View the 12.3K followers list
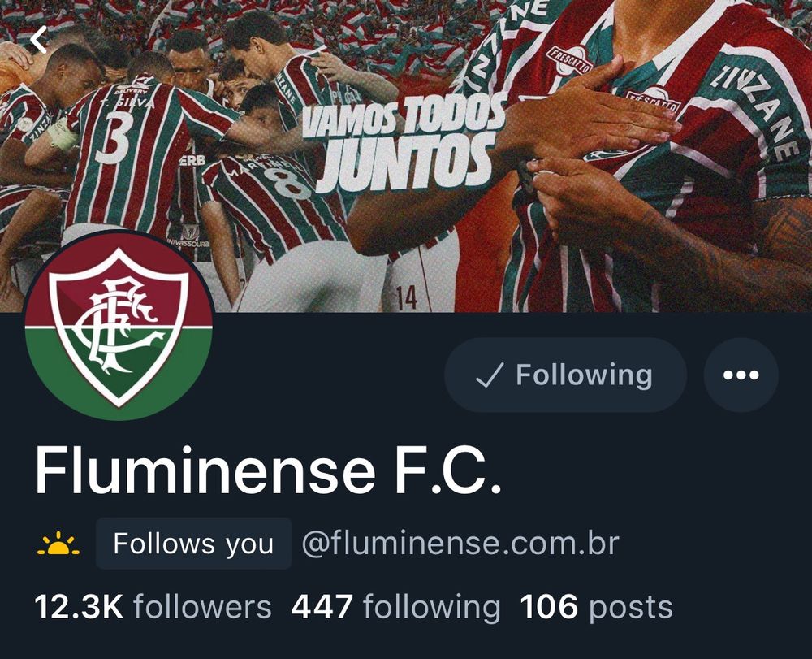 tap(153, 607)
